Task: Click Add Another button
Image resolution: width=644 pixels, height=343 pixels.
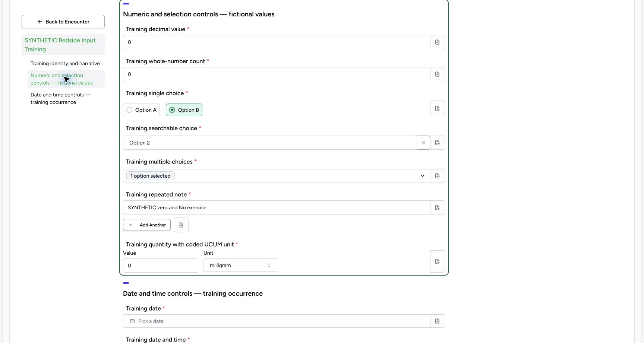Action: pyautogui.click(x=147, y=225)
